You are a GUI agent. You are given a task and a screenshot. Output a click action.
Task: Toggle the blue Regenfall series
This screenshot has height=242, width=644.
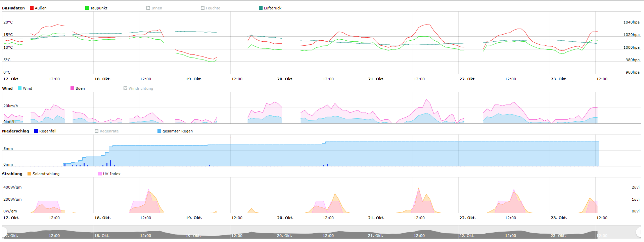coord(45,131)
